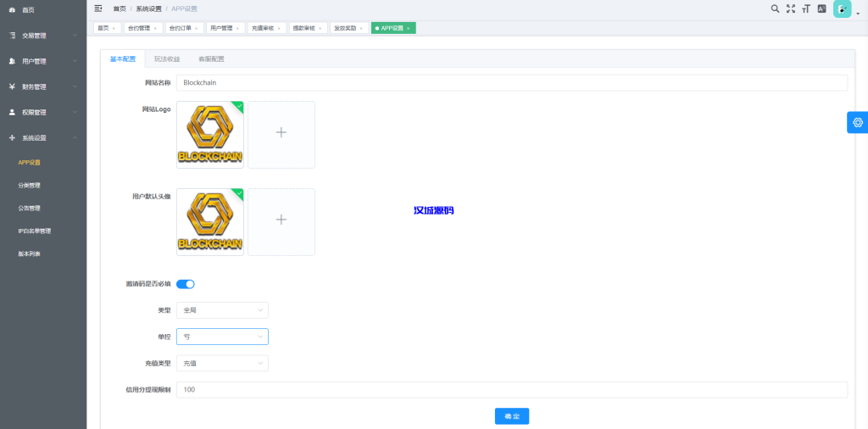The image size is (868, 429).
Task: Switch to the 玩法收益 tab
Action: click(167, 59)
